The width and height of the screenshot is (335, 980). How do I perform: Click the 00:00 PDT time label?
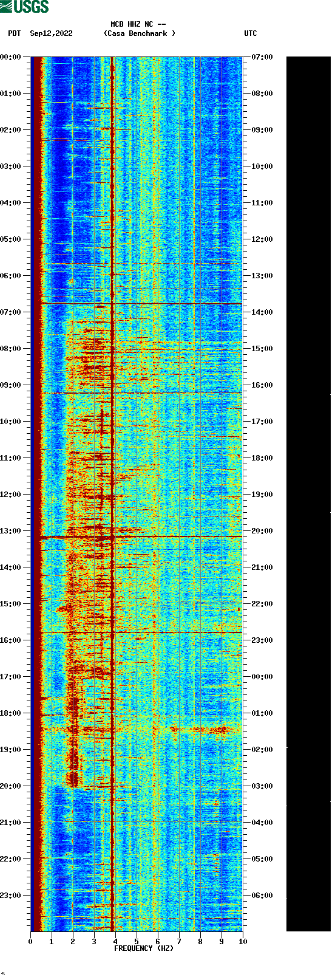tap(10, 57)
